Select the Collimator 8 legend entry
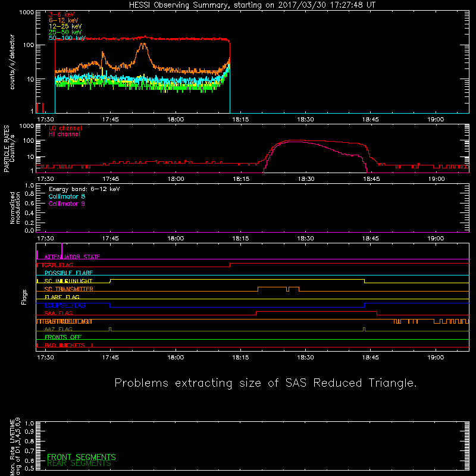Screen dimensions: 476x476 pos(67,196)
